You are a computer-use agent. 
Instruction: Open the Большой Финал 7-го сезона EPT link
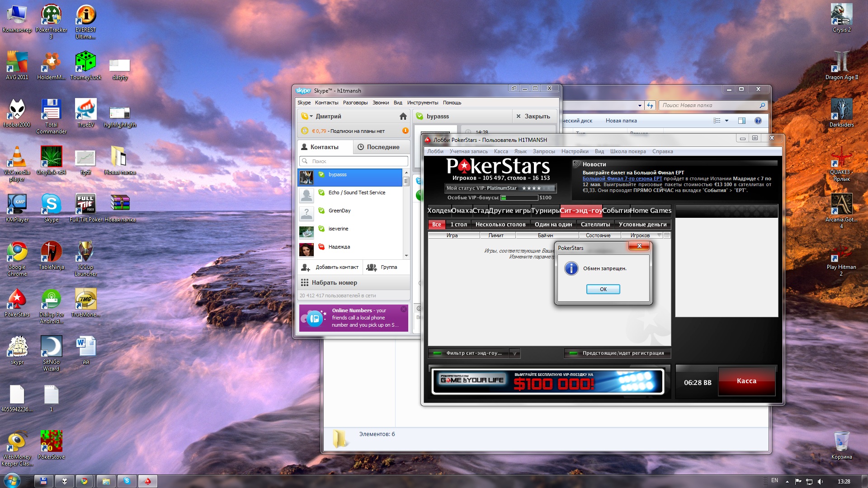[x=622, y=178]
